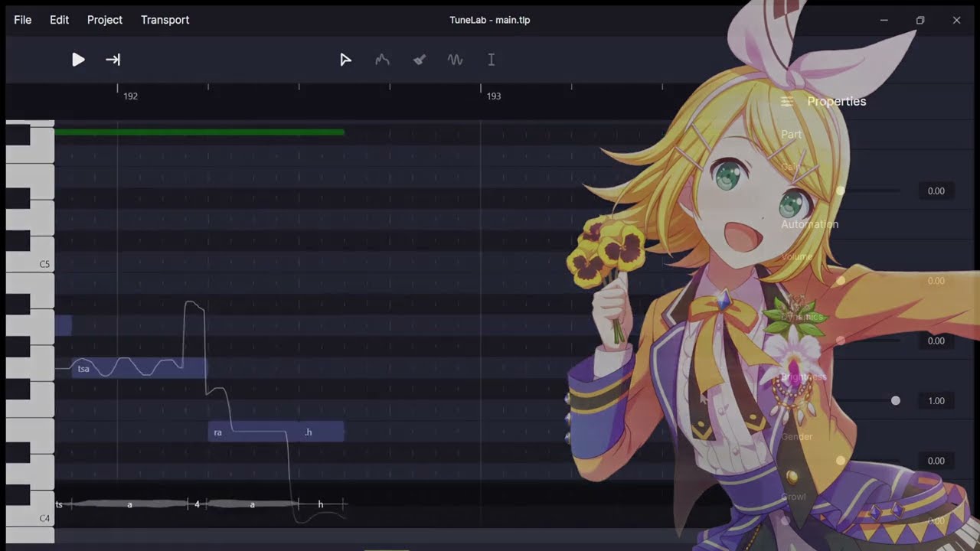The image size is (980, 551).
Task: Open the File menu
Action: (x=23, y=20)
